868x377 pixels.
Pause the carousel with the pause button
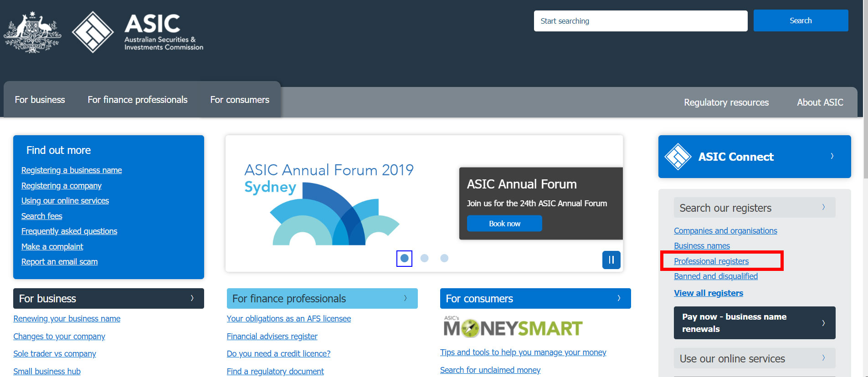pos(611,260)
